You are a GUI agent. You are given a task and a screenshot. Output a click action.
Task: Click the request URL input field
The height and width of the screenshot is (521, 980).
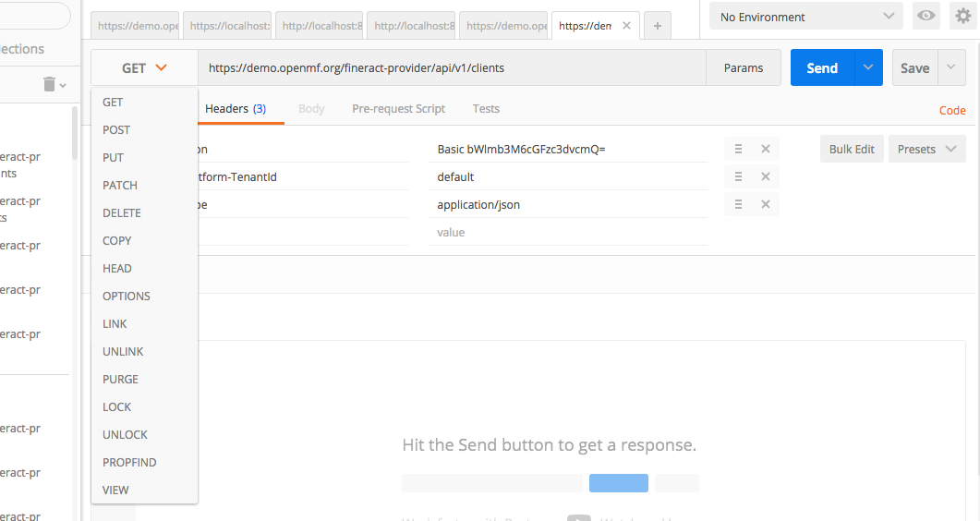point(451,67)
